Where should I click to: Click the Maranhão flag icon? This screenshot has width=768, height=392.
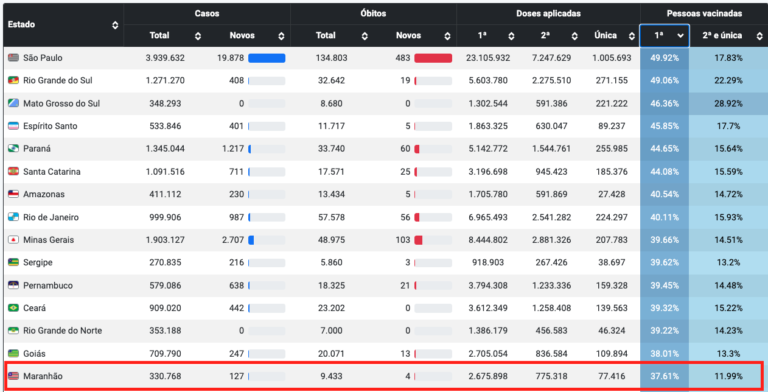(x=13, y=376)
